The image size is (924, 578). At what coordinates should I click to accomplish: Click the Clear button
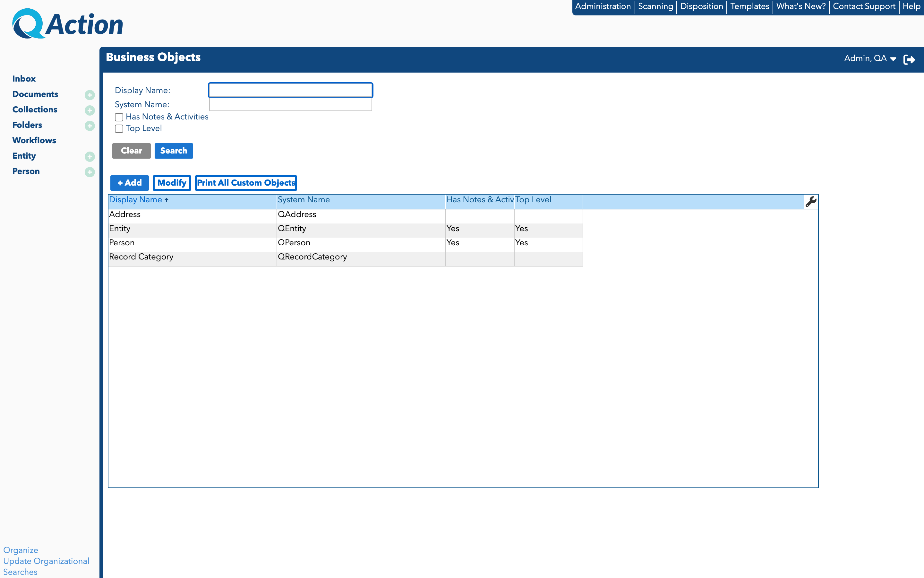click(x=131, y=151)
